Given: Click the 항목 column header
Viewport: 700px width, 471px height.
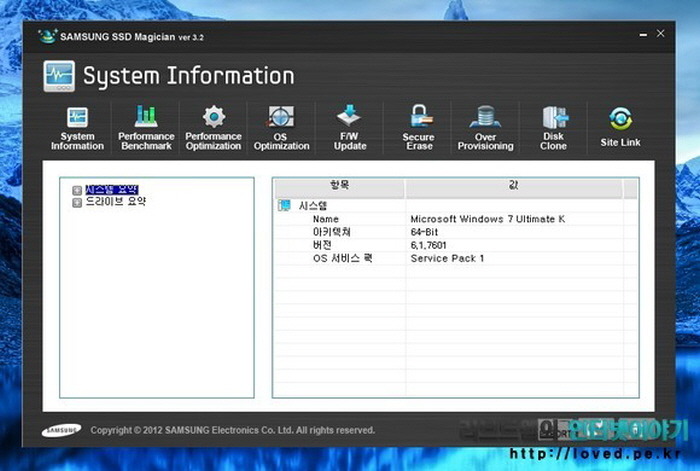Looking at the screenshot, I should pyautogui.click(x=339, y=188).
